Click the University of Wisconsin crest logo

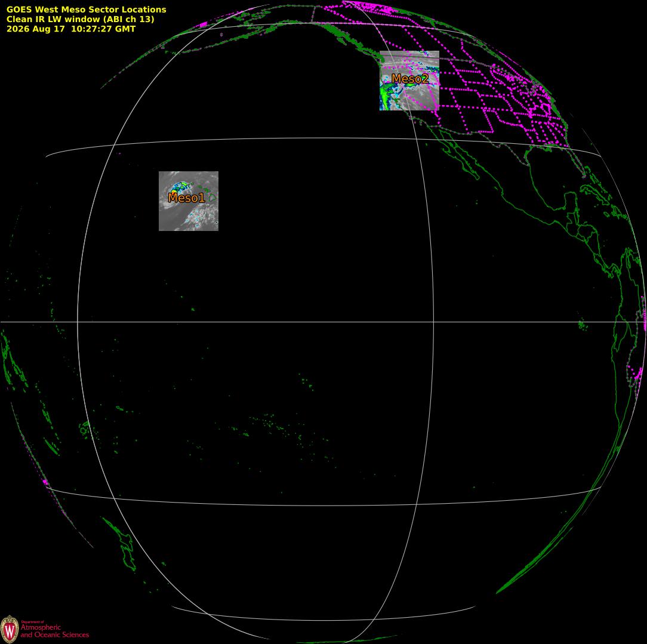pos(10,628)
